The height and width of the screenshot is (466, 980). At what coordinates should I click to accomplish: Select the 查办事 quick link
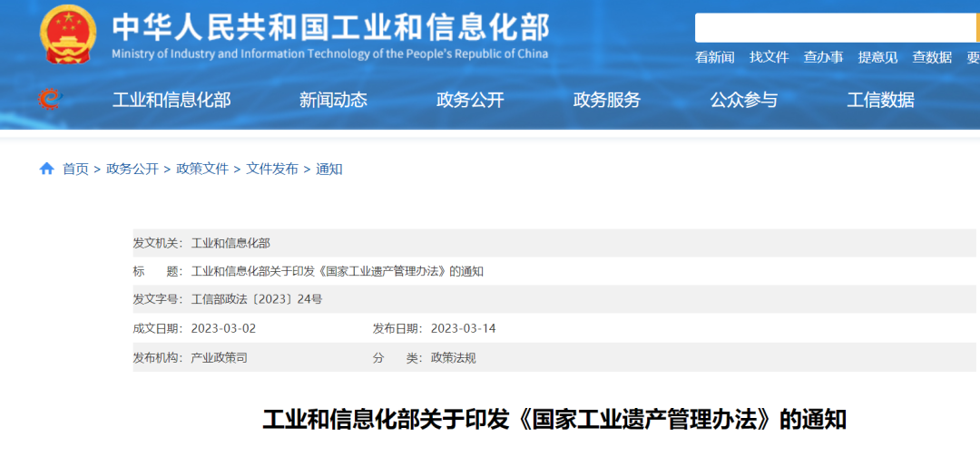click(x=823, y=57)
